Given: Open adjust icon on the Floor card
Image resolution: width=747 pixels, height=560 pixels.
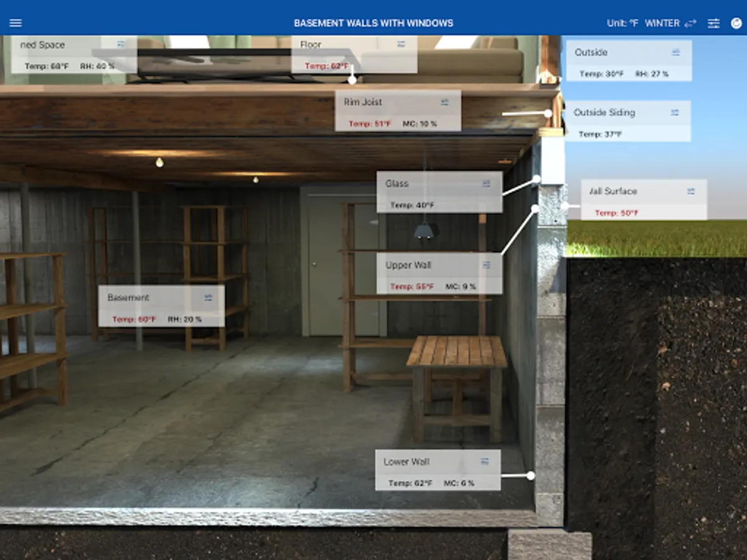Looking at the screenshot, I should coord(401,44).
